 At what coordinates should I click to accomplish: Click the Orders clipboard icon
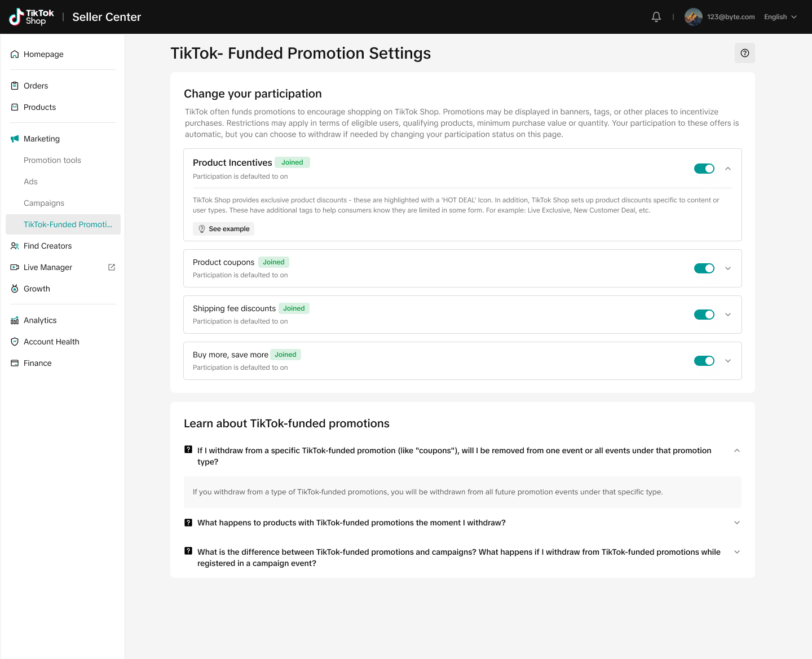pyautogui.click(x=15, y=86)
